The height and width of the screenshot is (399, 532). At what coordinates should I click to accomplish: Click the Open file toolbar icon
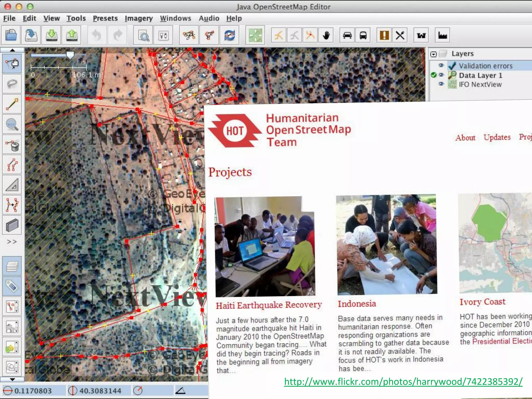point(11,35)
